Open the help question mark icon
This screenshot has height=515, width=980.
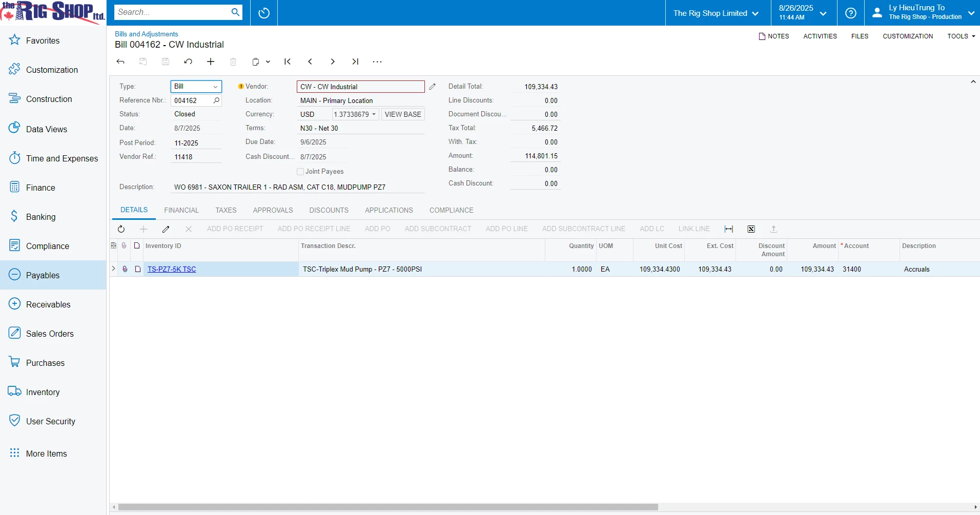(851, 13)
